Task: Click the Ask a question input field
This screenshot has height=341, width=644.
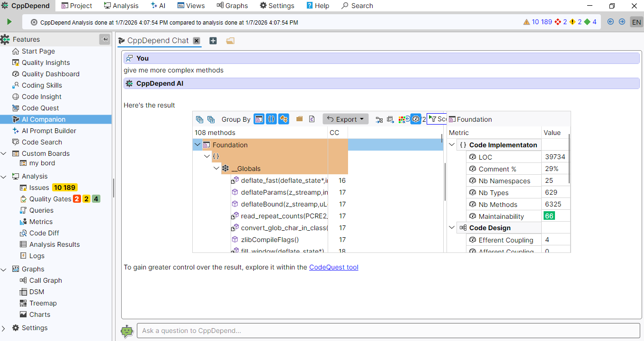Action: (388, 331)
